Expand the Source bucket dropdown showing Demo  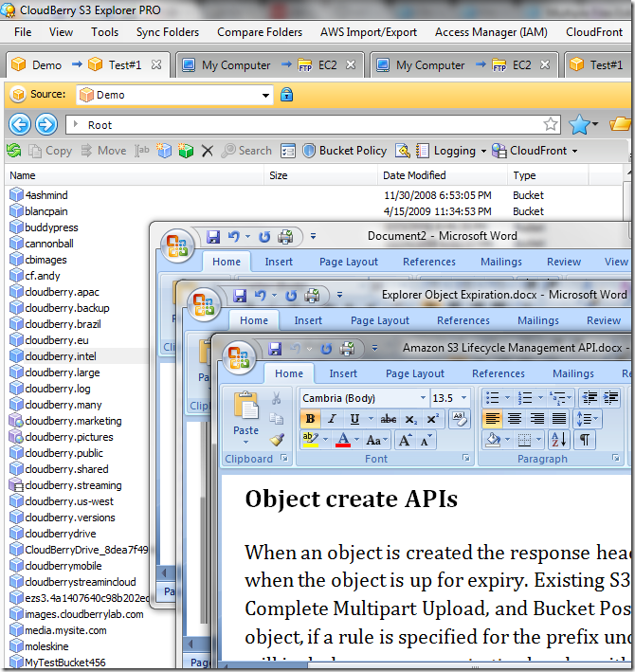266,95
